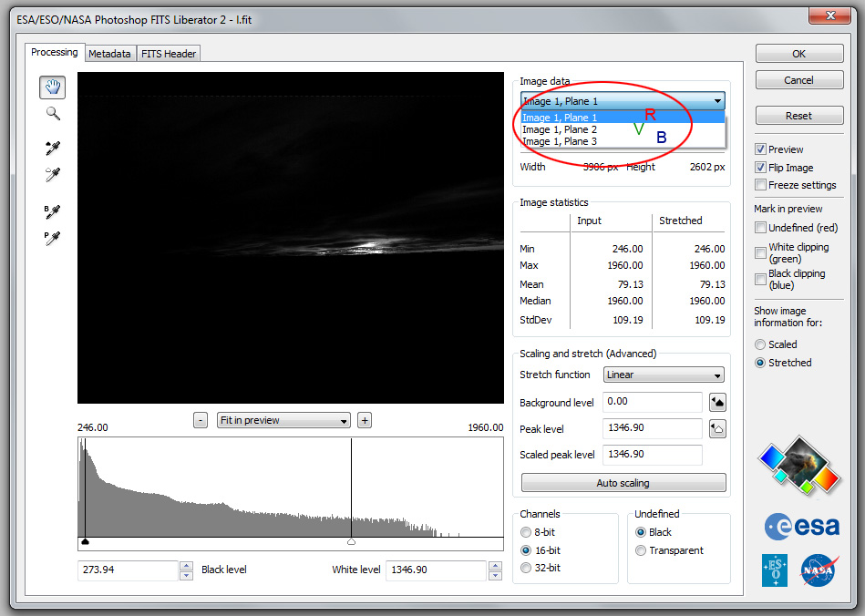Pick the white level eyedropper tool
865x616 pixels.
pyautogui.click(x=53, y=174)
